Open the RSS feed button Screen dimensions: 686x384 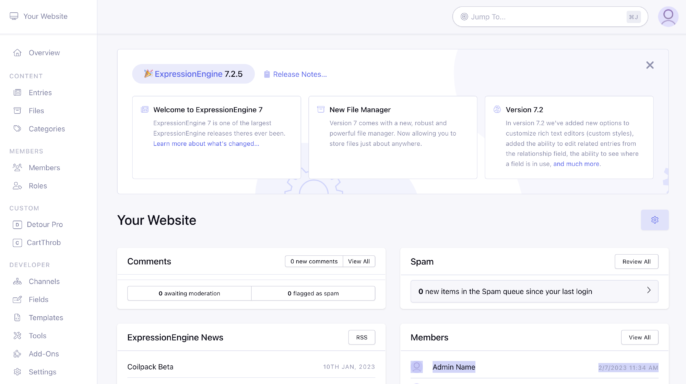(x=361, y=337)
